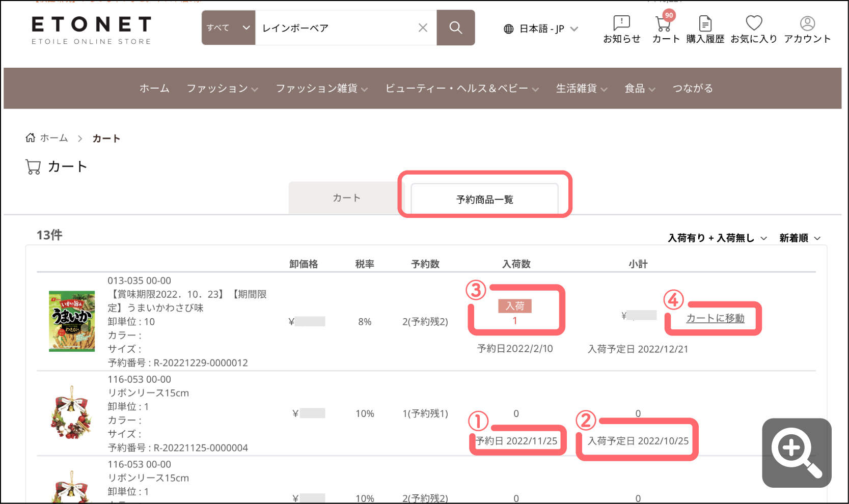
Task: Click the 予約番号 R-20221229-0000012 text
Action: tap(178, 362)
